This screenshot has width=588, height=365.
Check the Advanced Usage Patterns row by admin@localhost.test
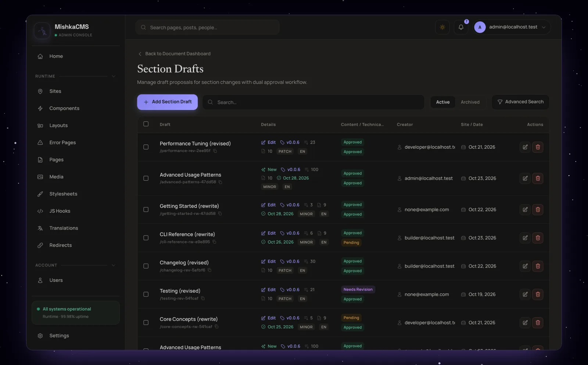146,178
